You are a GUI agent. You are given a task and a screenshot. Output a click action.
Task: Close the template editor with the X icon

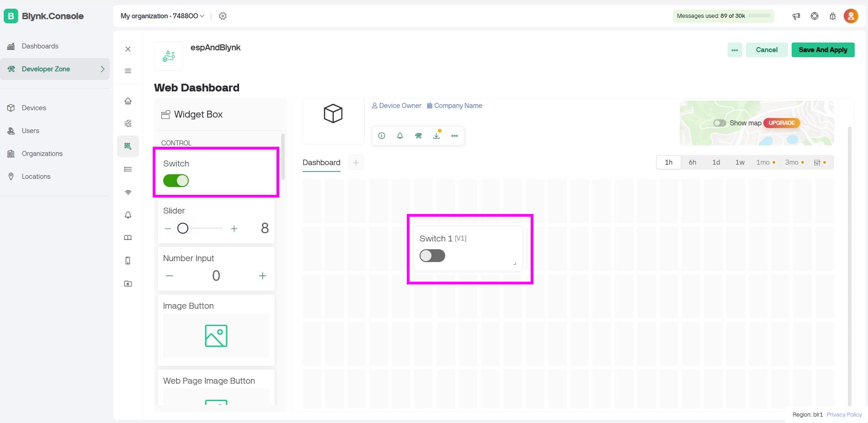click(x=128, y=49)
